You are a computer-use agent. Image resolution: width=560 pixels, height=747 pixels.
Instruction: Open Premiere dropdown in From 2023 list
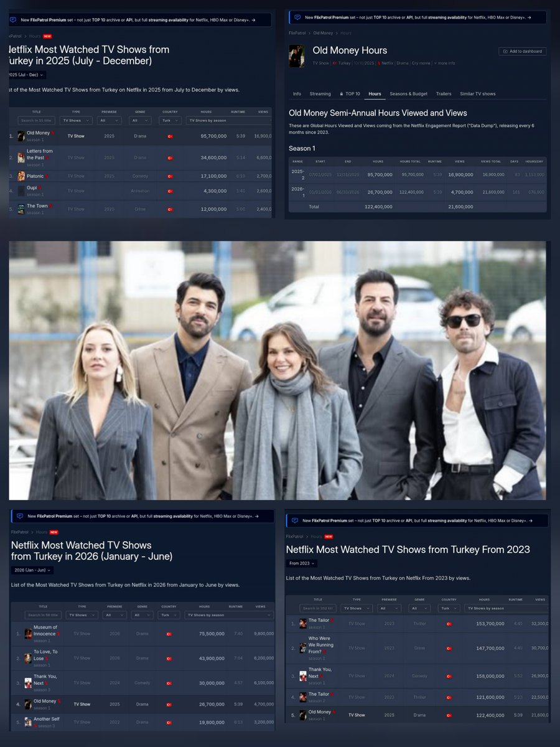(390, 608)
